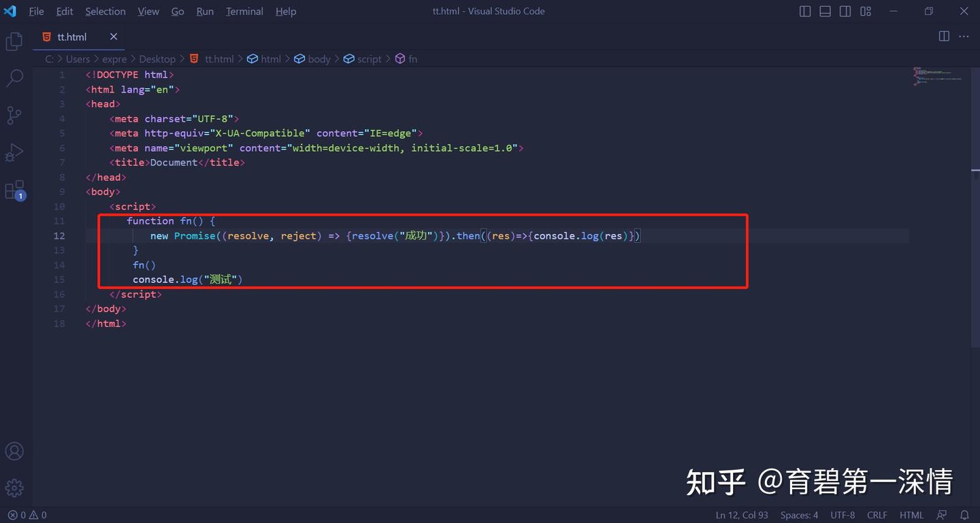980x523 pixels.
Task: Click the CRLF end-of-line status item
Action: point(877,515)
